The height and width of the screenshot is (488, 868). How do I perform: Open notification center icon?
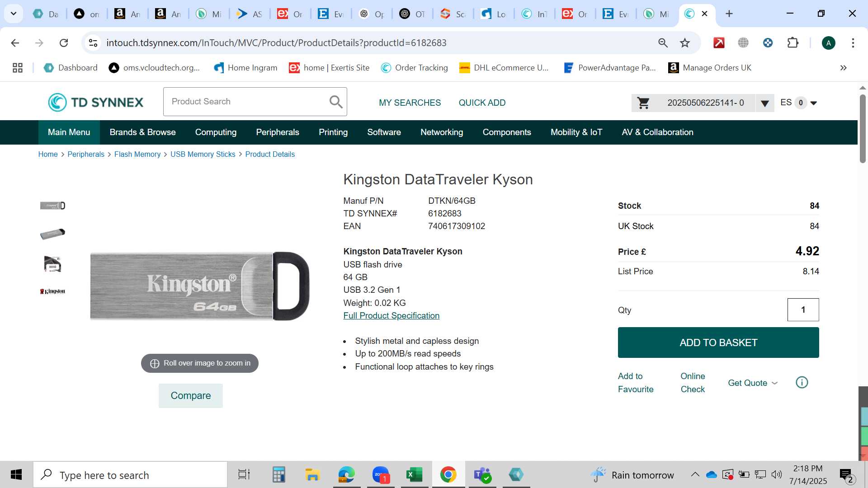tap(846, 475)
